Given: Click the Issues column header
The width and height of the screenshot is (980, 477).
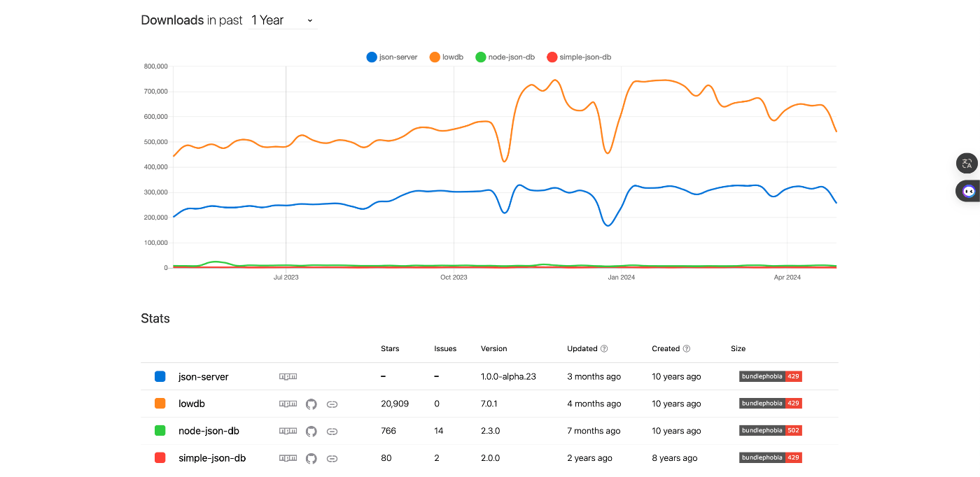Looking at the screenshot, I should [x=445, y=348].
